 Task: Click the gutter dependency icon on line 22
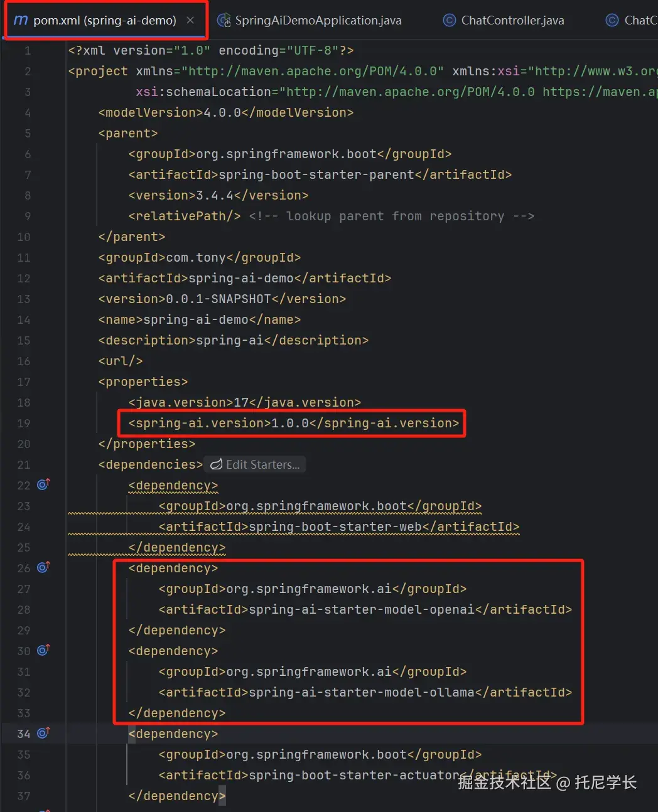(x=43, y=484)
